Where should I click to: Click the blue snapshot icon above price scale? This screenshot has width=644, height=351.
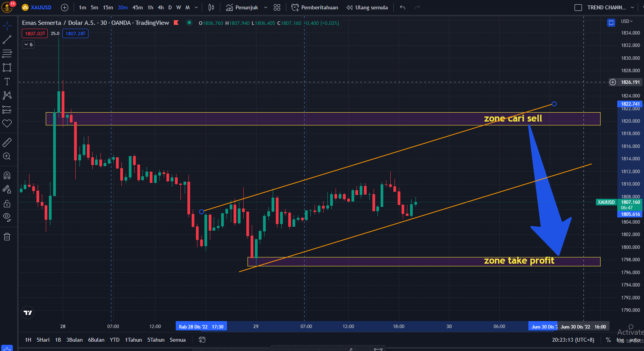(611, 23)
